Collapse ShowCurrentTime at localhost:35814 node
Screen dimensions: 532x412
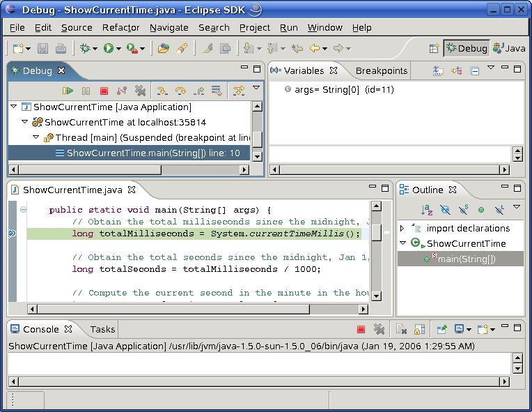25,121
